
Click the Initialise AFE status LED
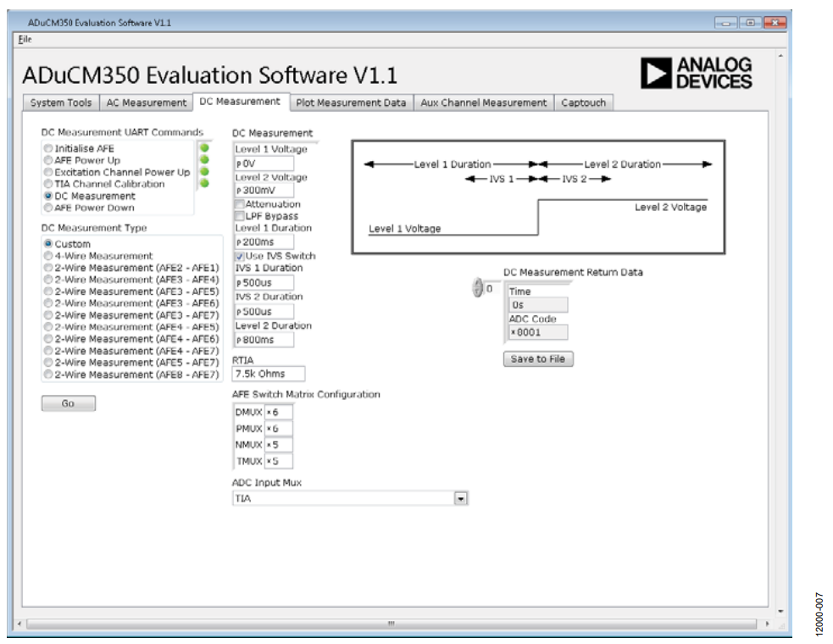point(204,148)
